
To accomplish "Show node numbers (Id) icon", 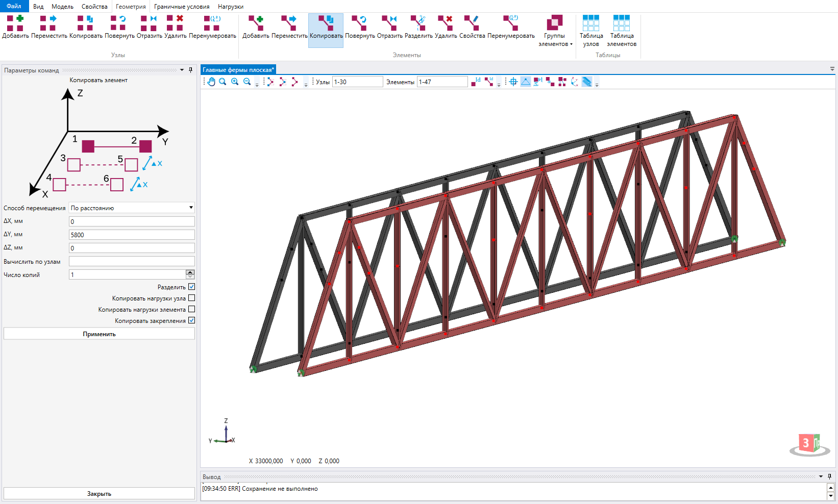I will 476,82.
